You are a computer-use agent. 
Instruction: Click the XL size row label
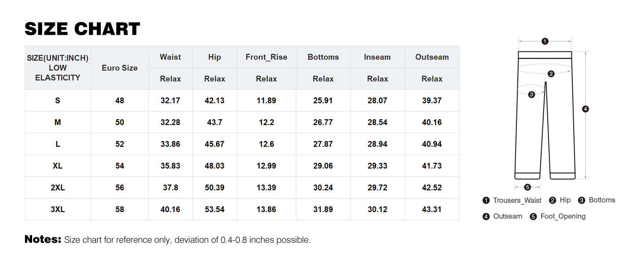click(x=58, y=166)
